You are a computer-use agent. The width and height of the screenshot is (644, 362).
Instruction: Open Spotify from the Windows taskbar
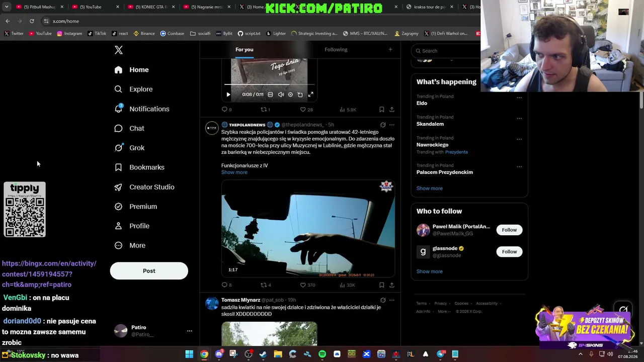[323, 354]
